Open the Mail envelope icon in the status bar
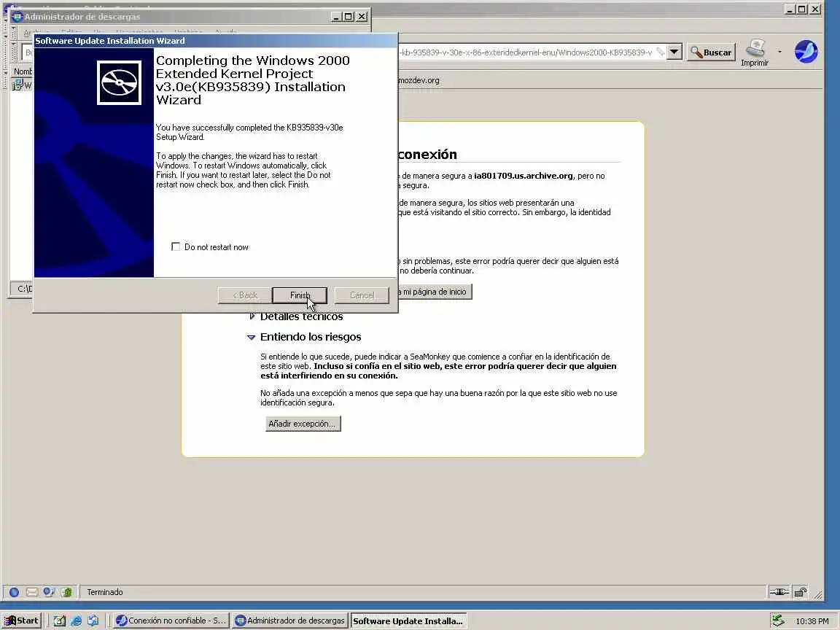Screen dimensions: 840x630 tap(32, 592)
